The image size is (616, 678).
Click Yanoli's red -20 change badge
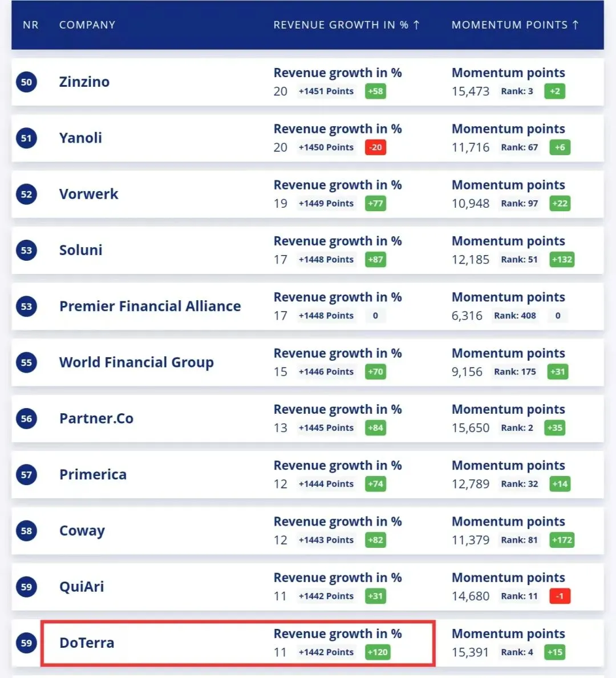coord(375,147)
